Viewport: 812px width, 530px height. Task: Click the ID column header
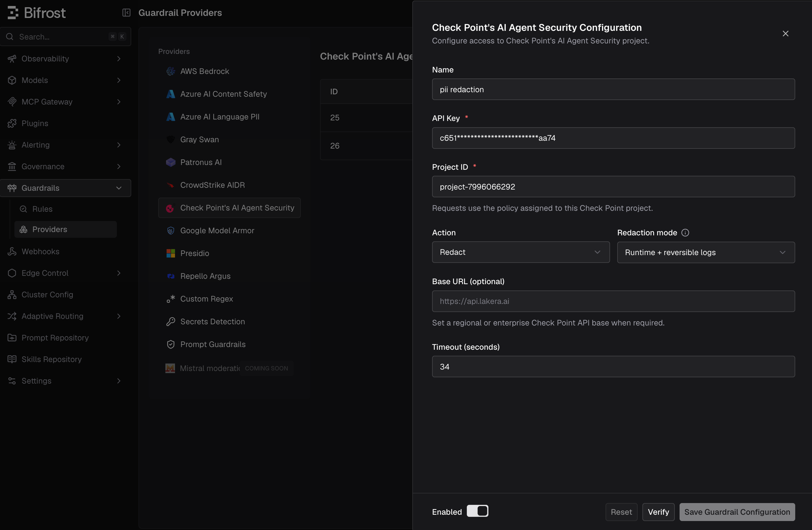pyautogui.click(x=334, y=91)
